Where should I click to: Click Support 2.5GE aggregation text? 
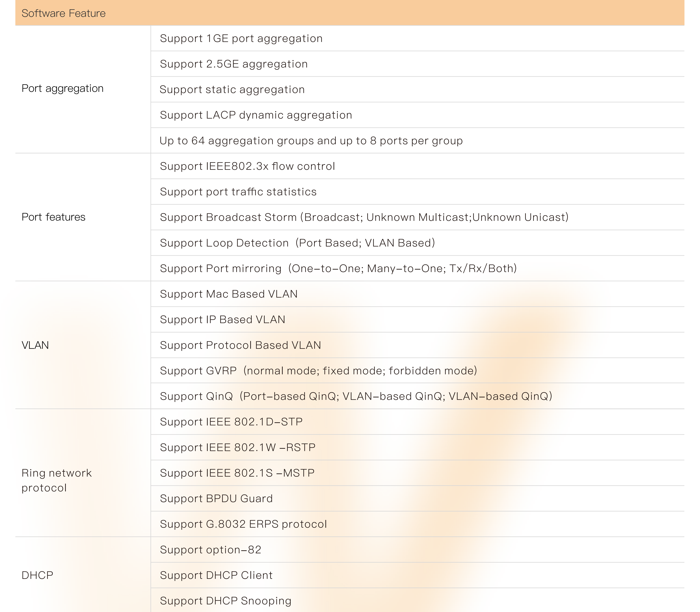[234, 64]
